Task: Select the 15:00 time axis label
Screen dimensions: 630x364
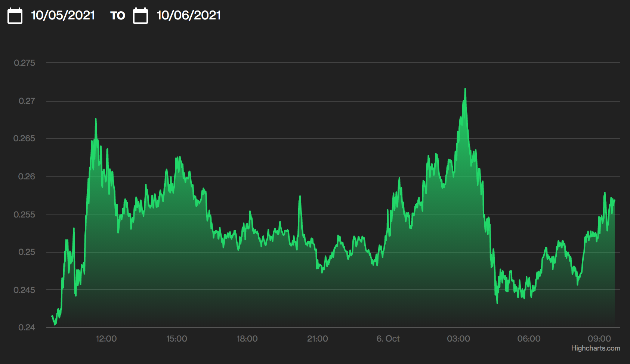Action: [176, 339]
